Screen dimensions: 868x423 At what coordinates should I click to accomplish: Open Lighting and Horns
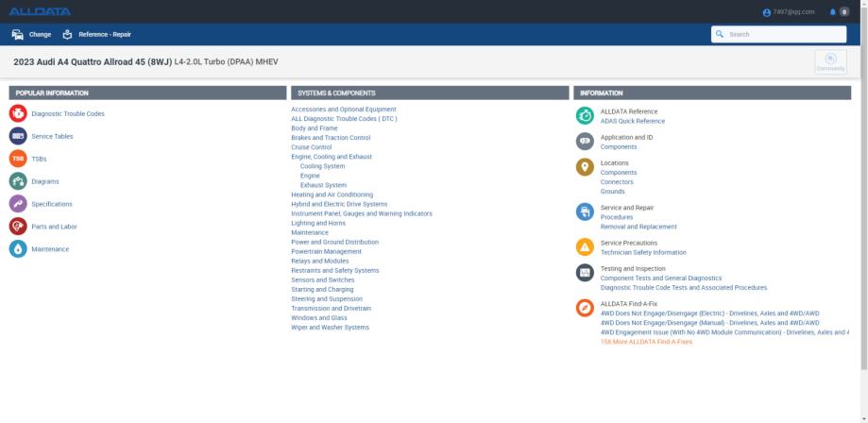coord(318,223)
